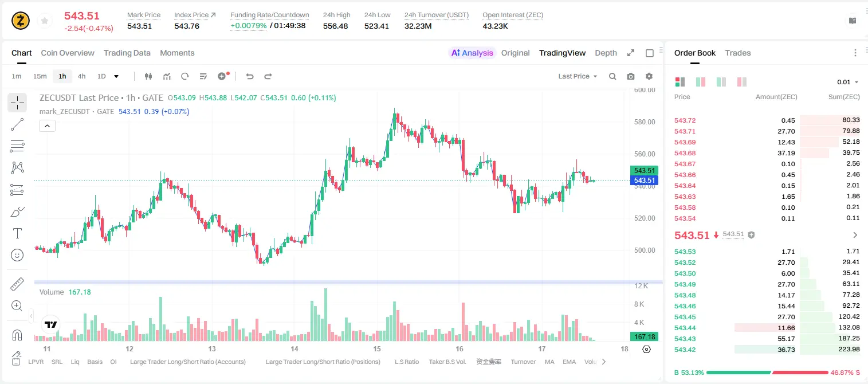Switch chart to Depth view
Viewport: 868px width, 384px height.
[606, 53]
